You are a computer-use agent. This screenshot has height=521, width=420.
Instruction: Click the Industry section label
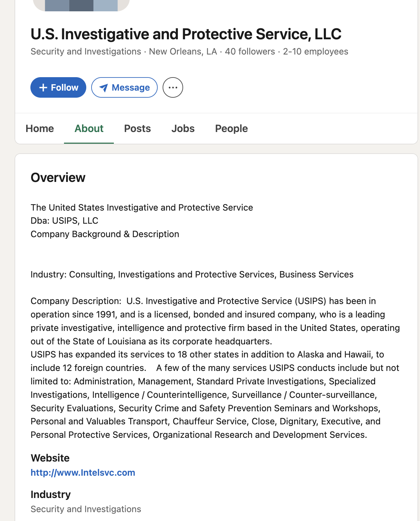[51, 494]
